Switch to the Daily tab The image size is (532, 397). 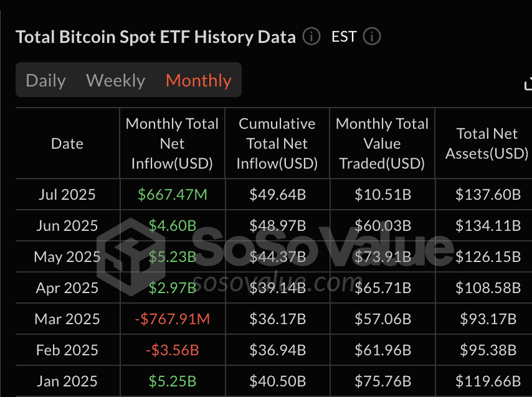[x=46, y=81]
